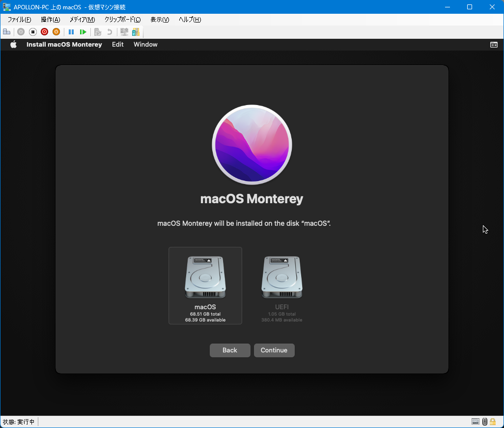Image resolution: width=504 pixels, height=428 pixels.
Task: Click the mouse icon in the status bar
Action: click(485, 422)
